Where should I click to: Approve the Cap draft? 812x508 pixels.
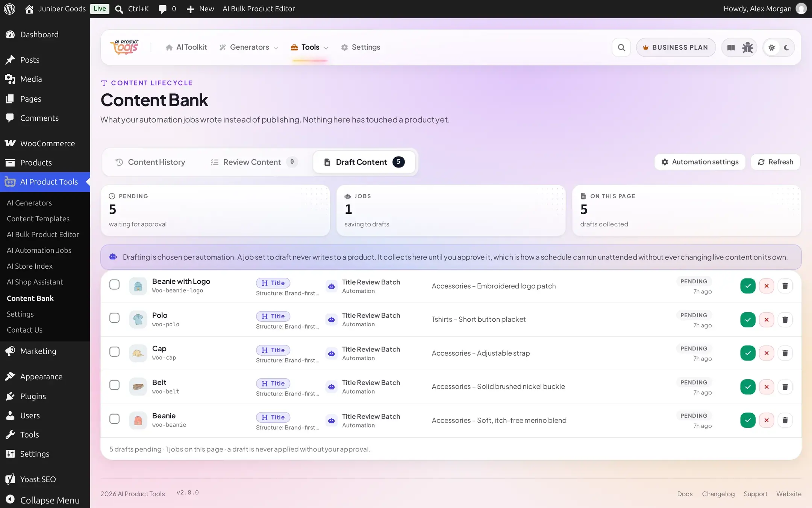(748, 353)
